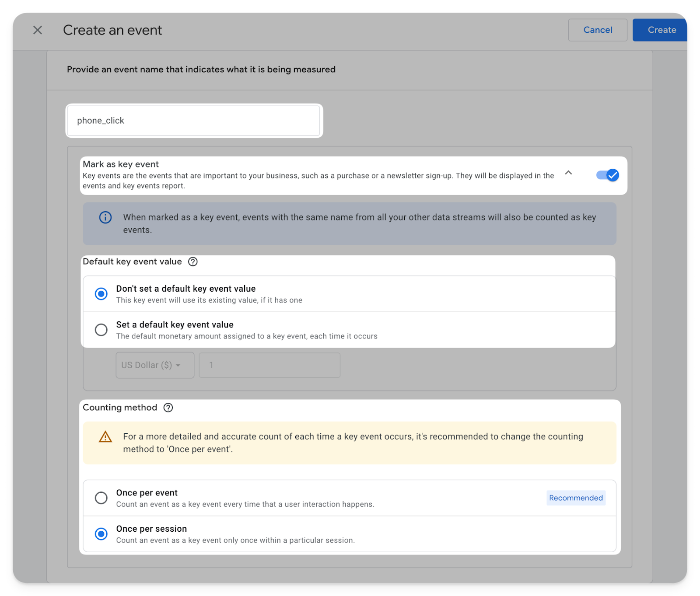Screen dimensions: 700x596
Task: Focus the phone_click event name field
Action: (x=193, y=121)
